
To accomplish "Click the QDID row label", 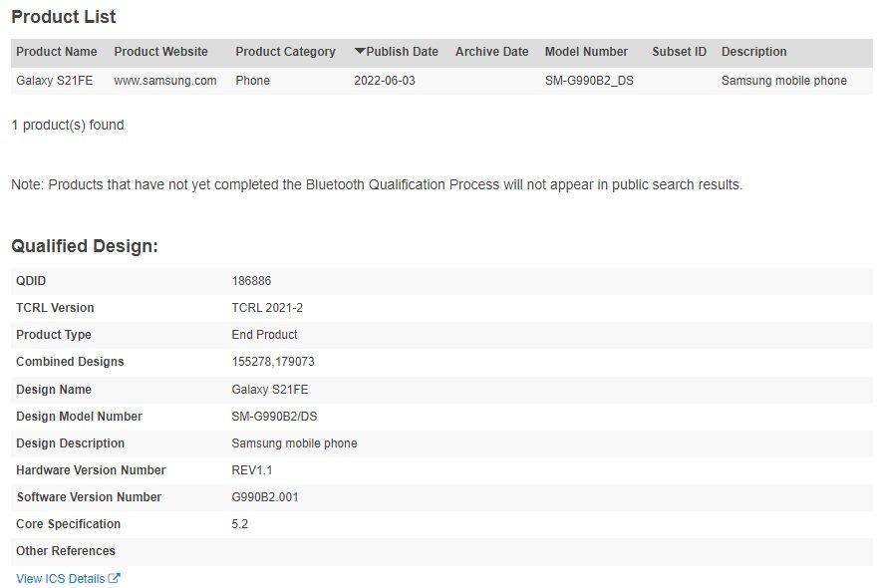I will [31, 281].
